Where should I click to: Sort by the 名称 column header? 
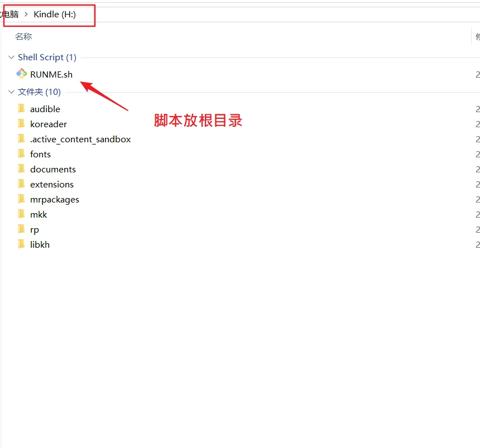pos(23,37)
